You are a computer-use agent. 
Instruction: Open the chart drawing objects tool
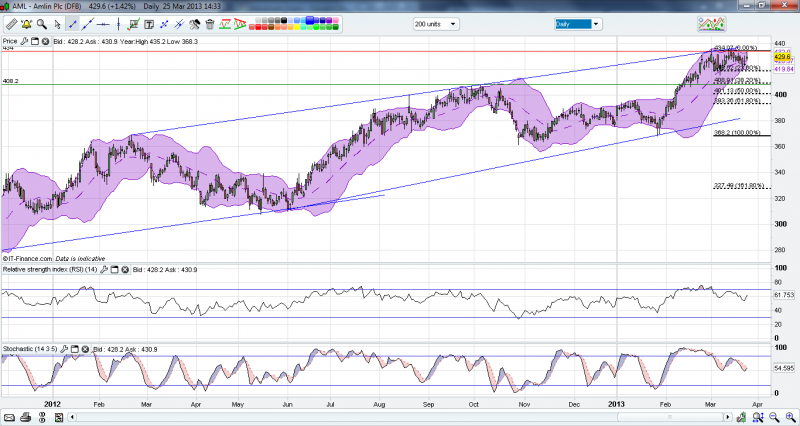click(134, 24)
